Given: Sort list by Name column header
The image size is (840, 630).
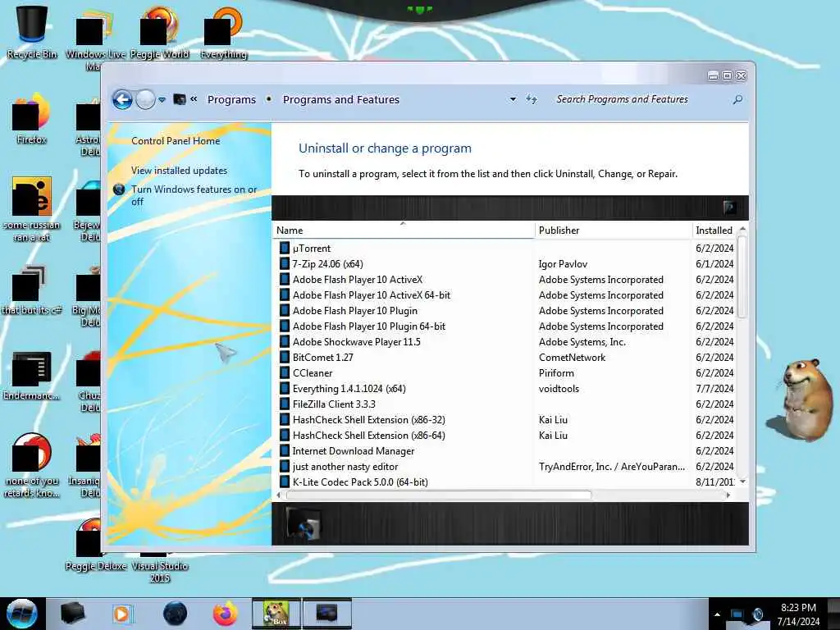Looking at the screenshot, I should (404, 231).
